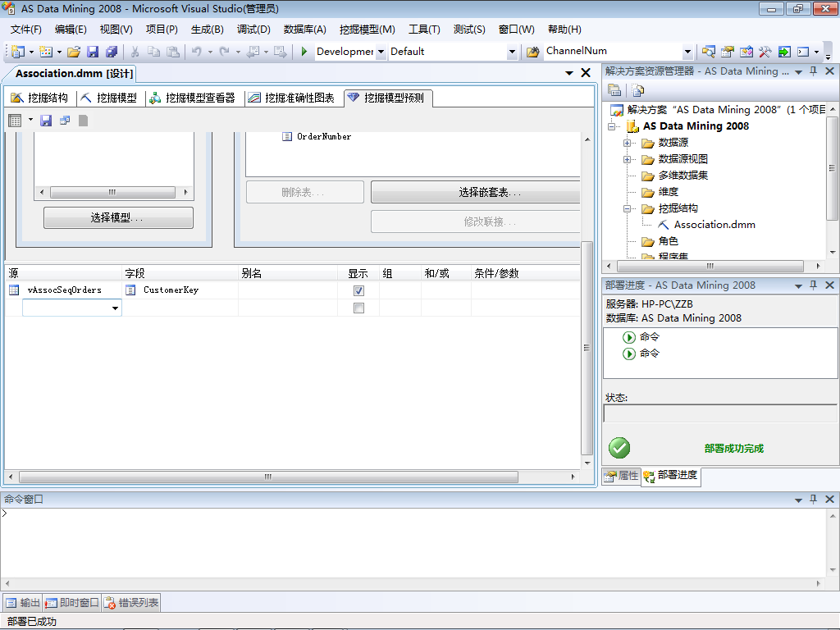Click the Undo arrow icon
This screenshot has height=630, width=840.
pos(197,52)
